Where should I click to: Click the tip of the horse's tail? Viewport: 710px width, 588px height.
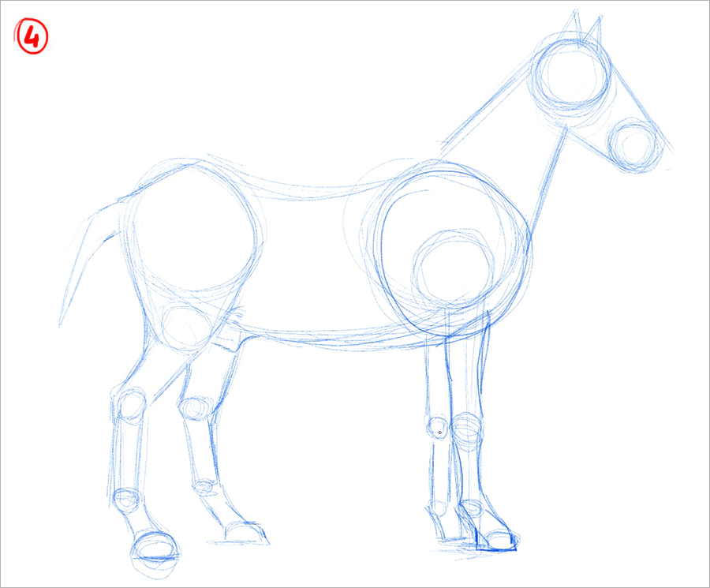[x=62, y=322]
